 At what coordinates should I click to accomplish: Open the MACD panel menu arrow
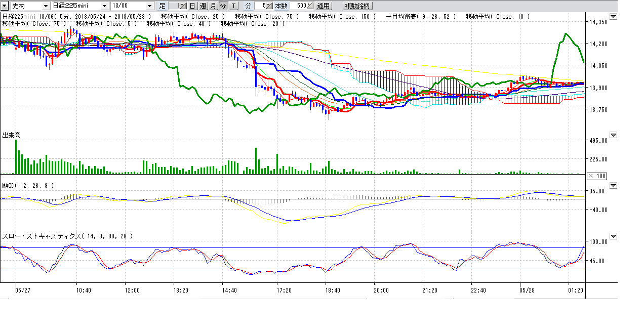coord(614,186)
